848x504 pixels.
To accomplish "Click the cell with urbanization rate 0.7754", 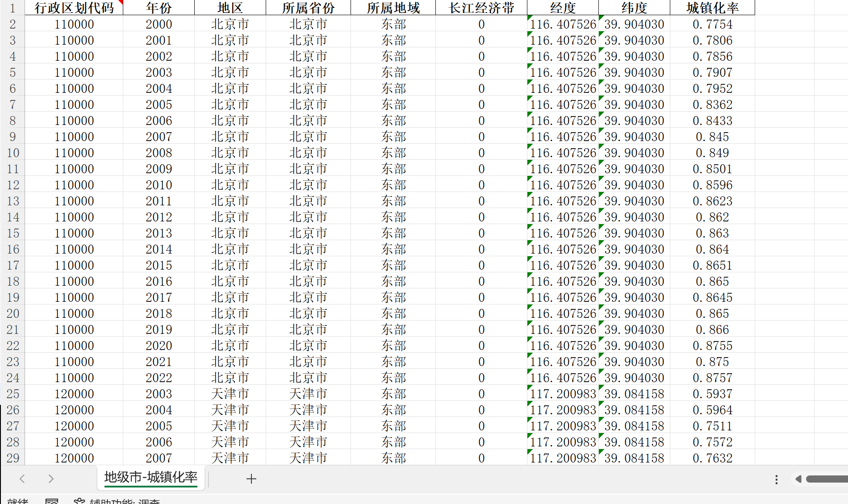I will [713, 24].
